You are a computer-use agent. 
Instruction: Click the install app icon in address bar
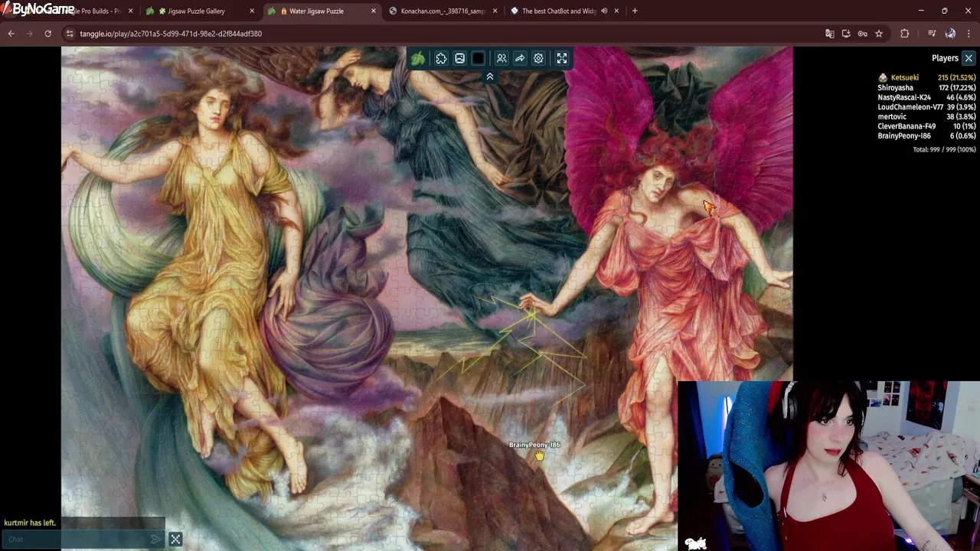[846, 34]
